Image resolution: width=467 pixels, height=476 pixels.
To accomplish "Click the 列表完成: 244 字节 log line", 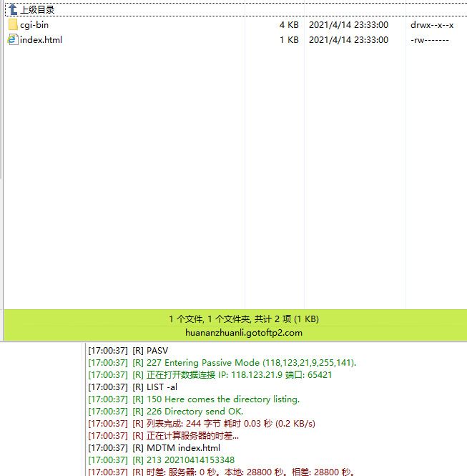I will click(x=202, y=424).
